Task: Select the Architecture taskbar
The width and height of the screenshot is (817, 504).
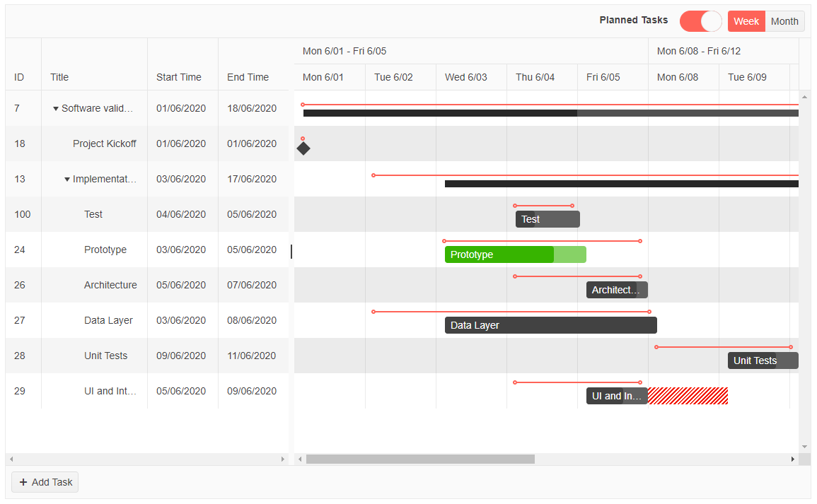Action: pyautogui.click(x=616, y=290)
